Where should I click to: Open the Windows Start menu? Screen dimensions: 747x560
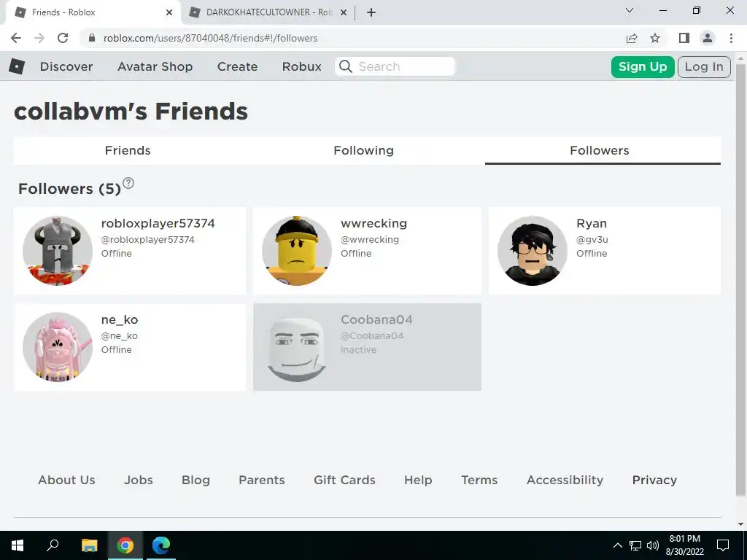point(18,545)
